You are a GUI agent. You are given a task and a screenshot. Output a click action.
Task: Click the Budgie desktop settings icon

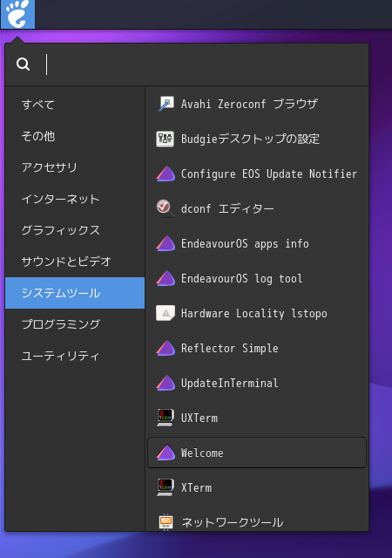(166, 139)
